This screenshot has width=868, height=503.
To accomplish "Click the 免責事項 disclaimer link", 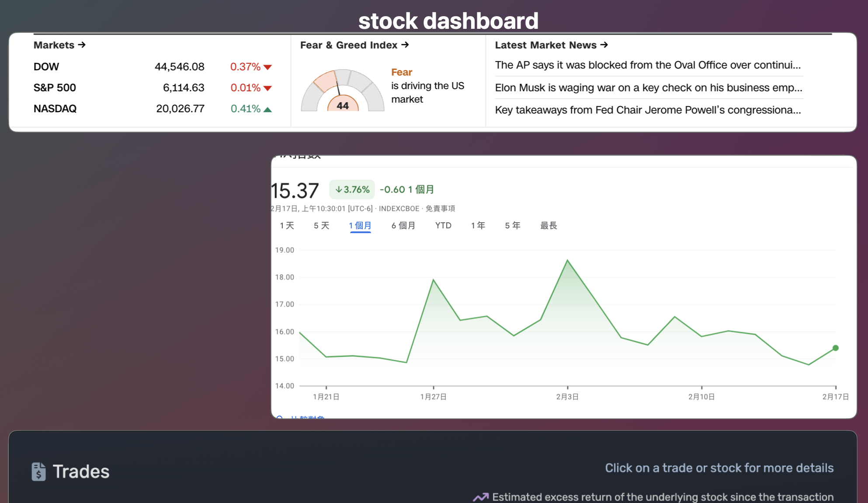I will (x=440, y=209).
